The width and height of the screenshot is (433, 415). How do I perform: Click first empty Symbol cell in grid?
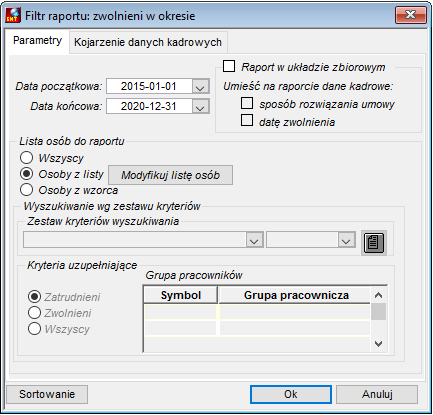(x=180, y=312)
